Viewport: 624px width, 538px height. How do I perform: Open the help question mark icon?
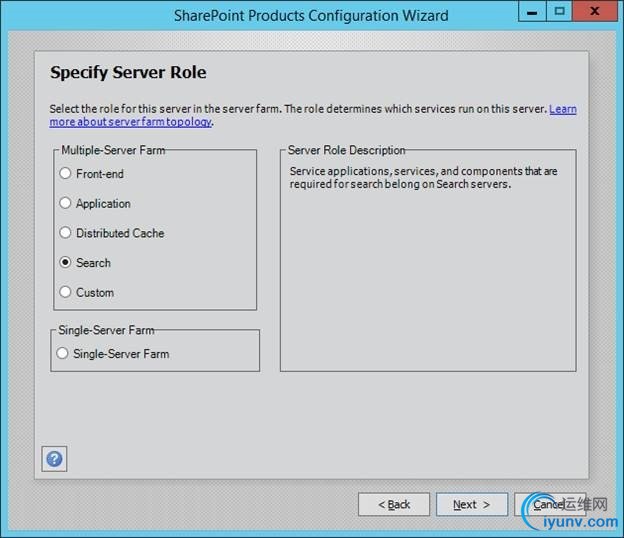54,459
